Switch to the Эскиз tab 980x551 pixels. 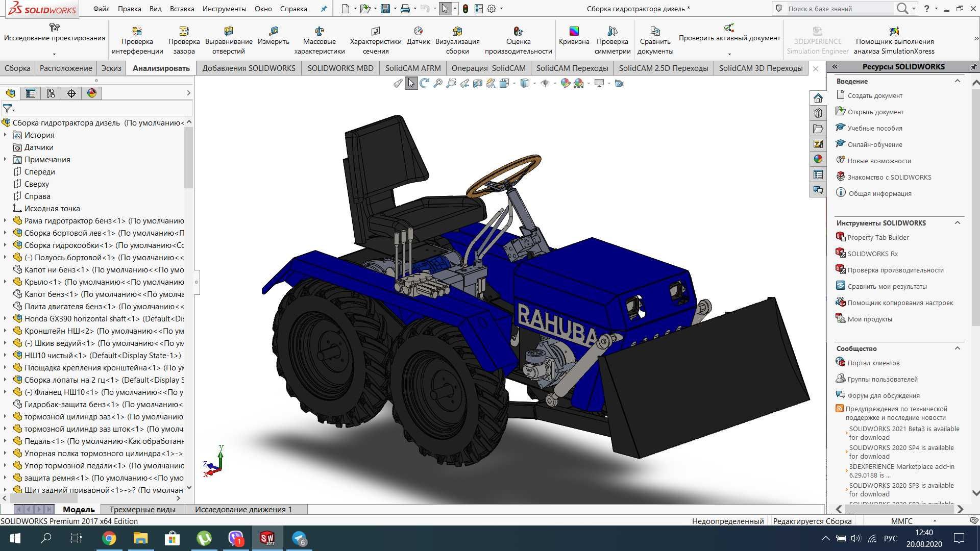point(111,68)
